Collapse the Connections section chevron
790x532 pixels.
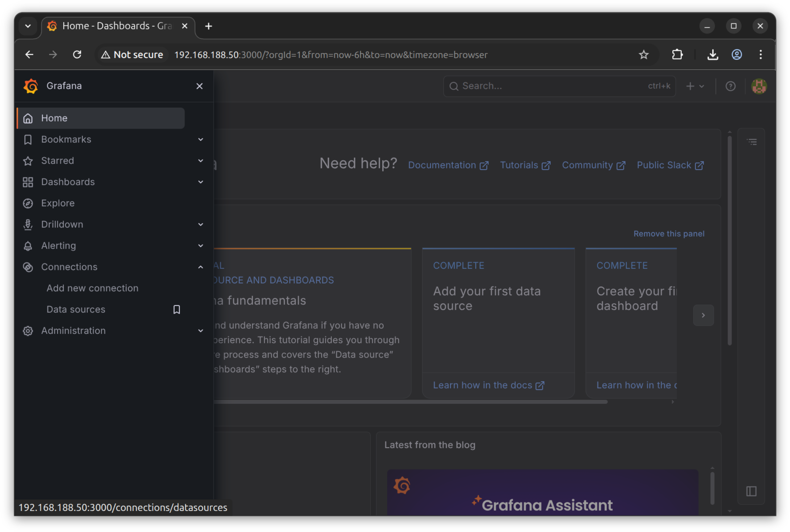coord(201,267)
